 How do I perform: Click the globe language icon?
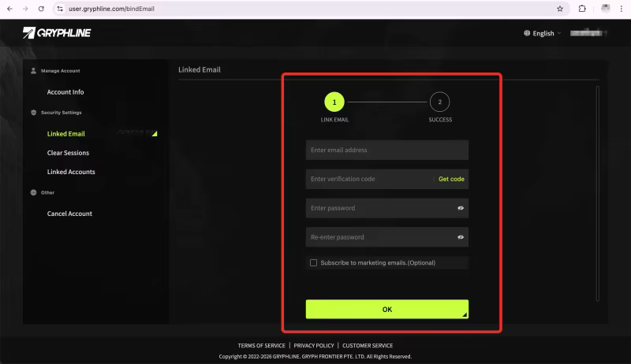[x=527, y=33]
